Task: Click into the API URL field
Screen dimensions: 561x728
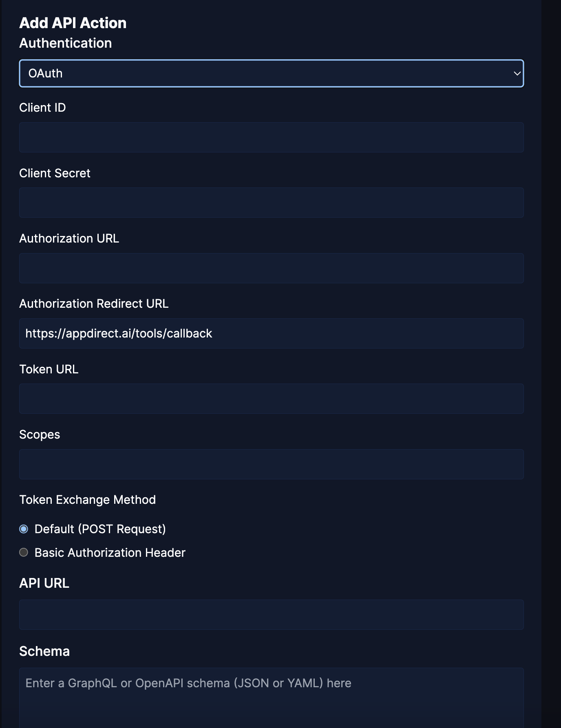Action: (x=272, y=615)
